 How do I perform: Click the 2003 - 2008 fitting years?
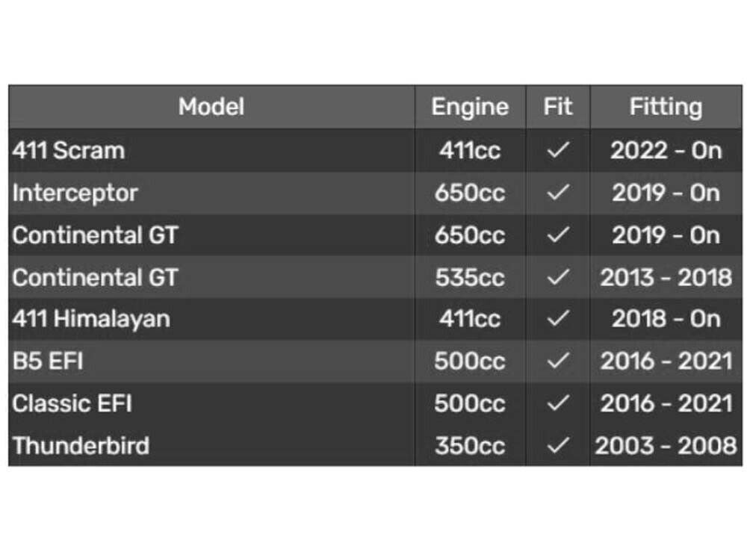(x=666, y=446)
